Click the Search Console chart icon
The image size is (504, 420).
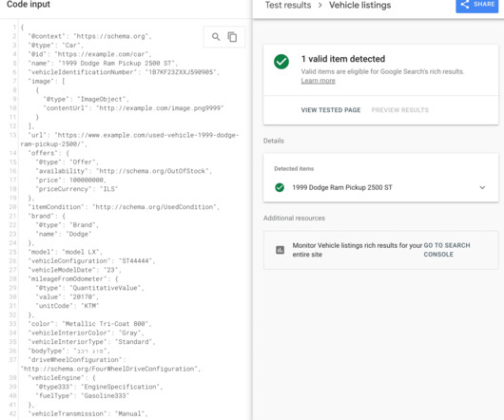tap(280, 250)
